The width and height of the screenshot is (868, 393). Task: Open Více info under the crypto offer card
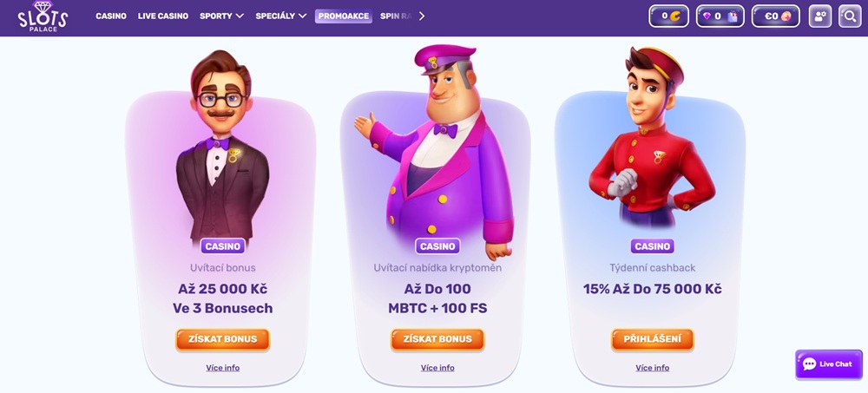click(437, 368)
